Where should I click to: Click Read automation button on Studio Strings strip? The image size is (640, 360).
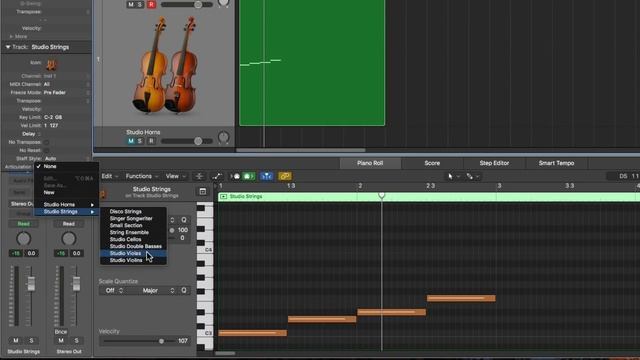tap(23, 224)
